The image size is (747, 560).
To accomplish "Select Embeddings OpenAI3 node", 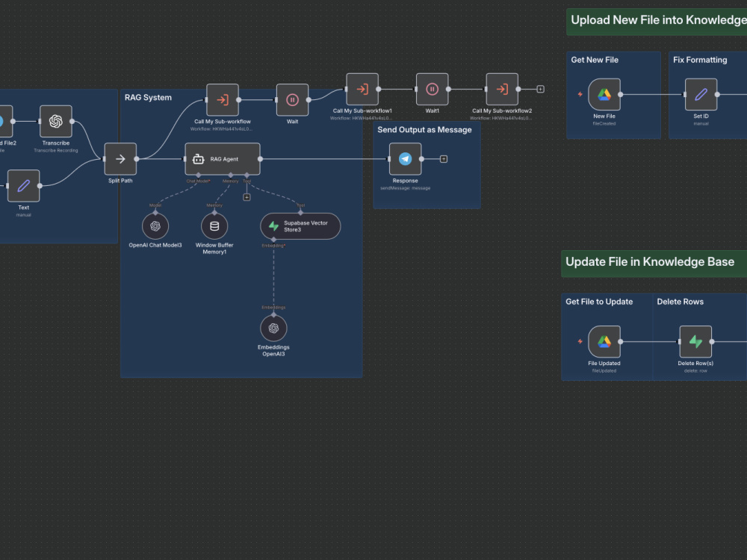I will click(273, 328).
